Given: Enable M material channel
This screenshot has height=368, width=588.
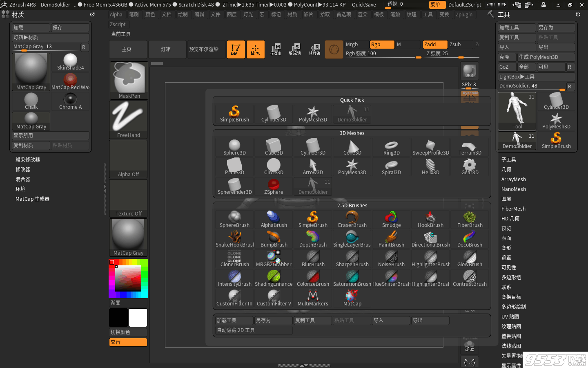Looking at the screenshot, I should coord(408,45).
